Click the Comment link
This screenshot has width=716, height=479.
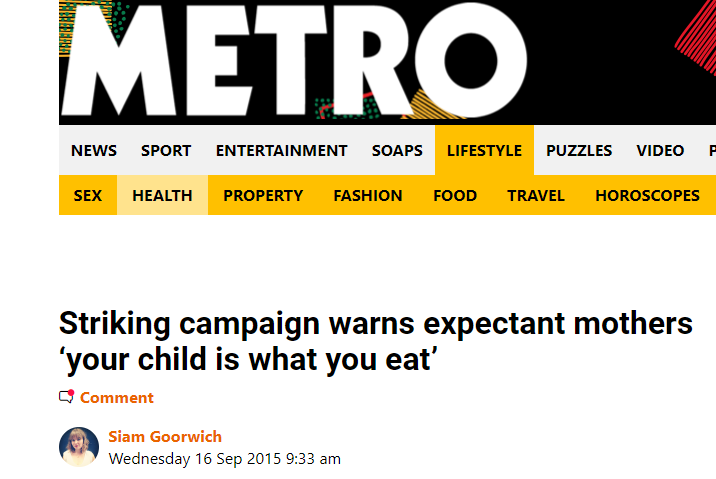[117, 398]
